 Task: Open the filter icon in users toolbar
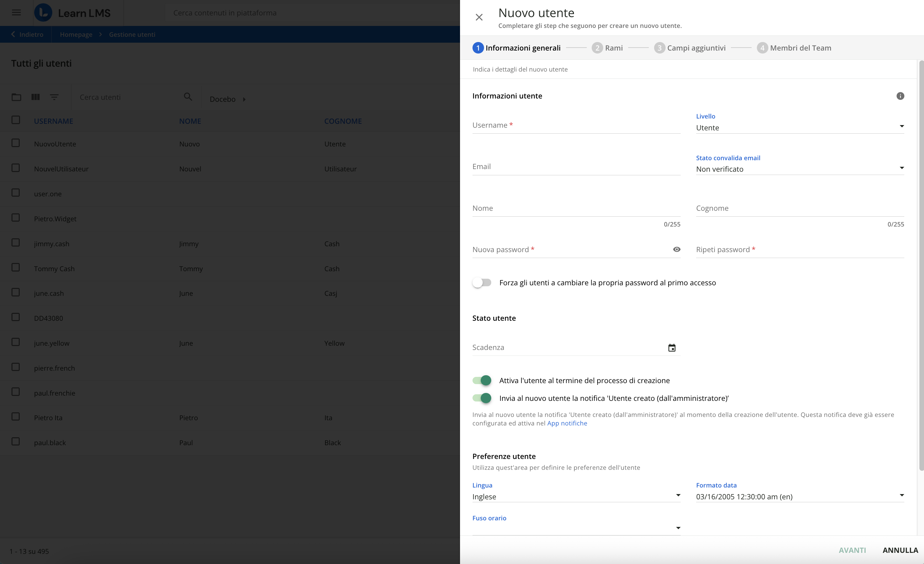click(x=54, y=97)
